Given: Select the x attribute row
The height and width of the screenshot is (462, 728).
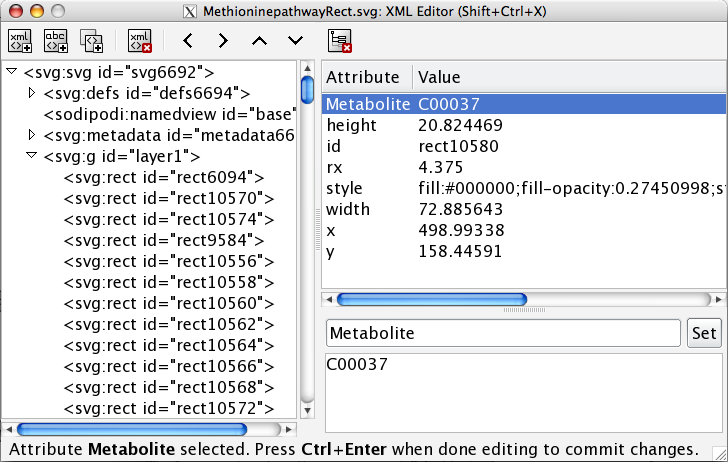Looking at the screenshot, I should coord(524,230).
